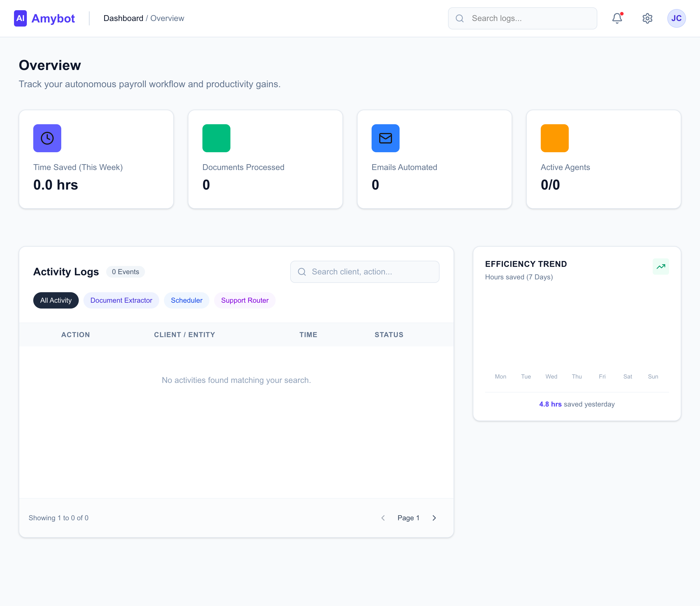This screenshot has width=700, height=606.
Task: Click the Time Saved clock icon
Action: pyautogui.click(x=47, y=138)
